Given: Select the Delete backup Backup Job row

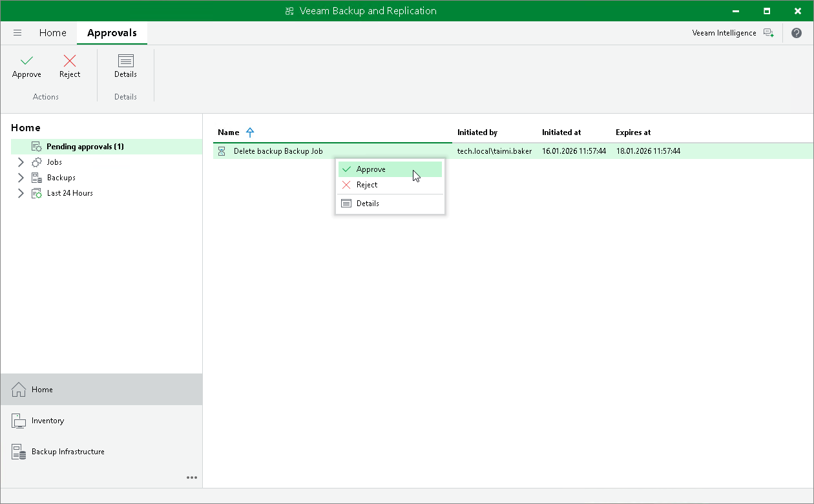Looking at the screenshot, I should coord(513,151).
